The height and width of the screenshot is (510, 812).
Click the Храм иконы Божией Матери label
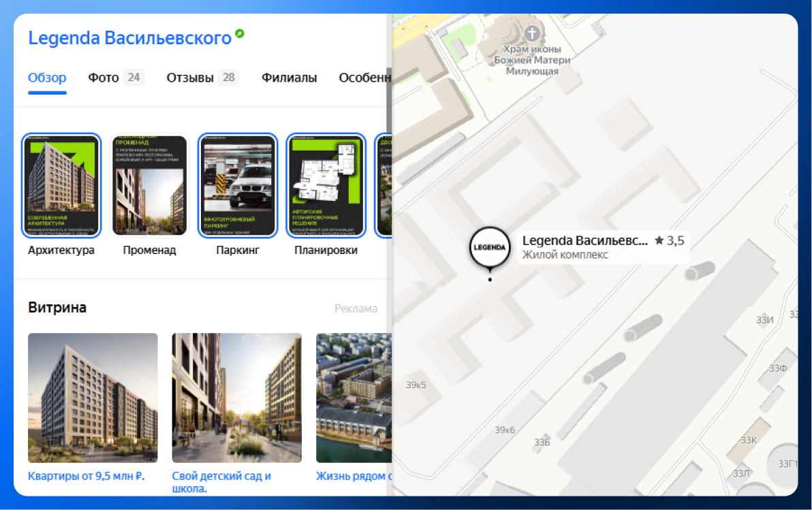tap(532, 60)
